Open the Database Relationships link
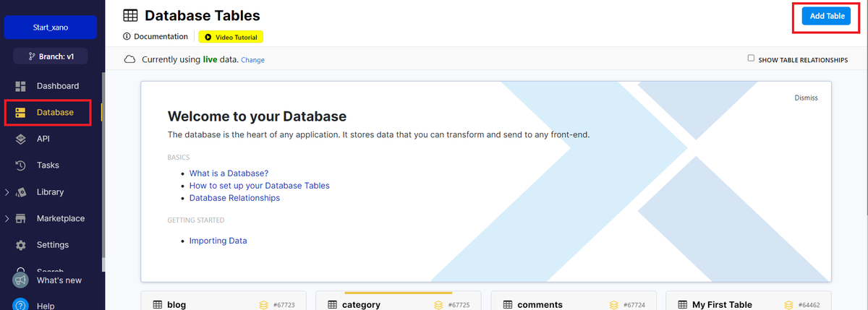The image size is (868, 310). 234,198
